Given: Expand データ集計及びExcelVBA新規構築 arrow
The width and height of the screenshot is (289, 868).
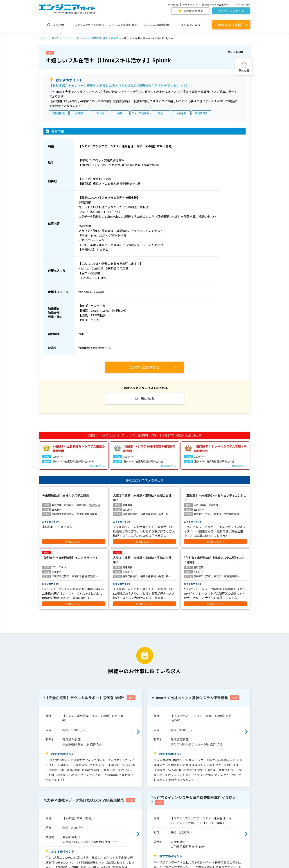Looking at the screenshot, I should [138, 834].
